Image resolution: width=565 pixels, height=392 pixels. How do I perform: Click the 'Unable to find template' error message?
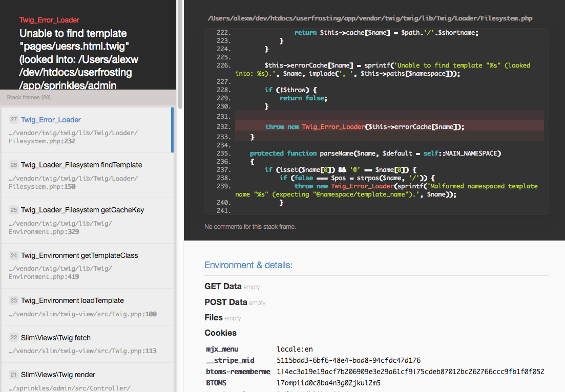click(x=79, y=59)
